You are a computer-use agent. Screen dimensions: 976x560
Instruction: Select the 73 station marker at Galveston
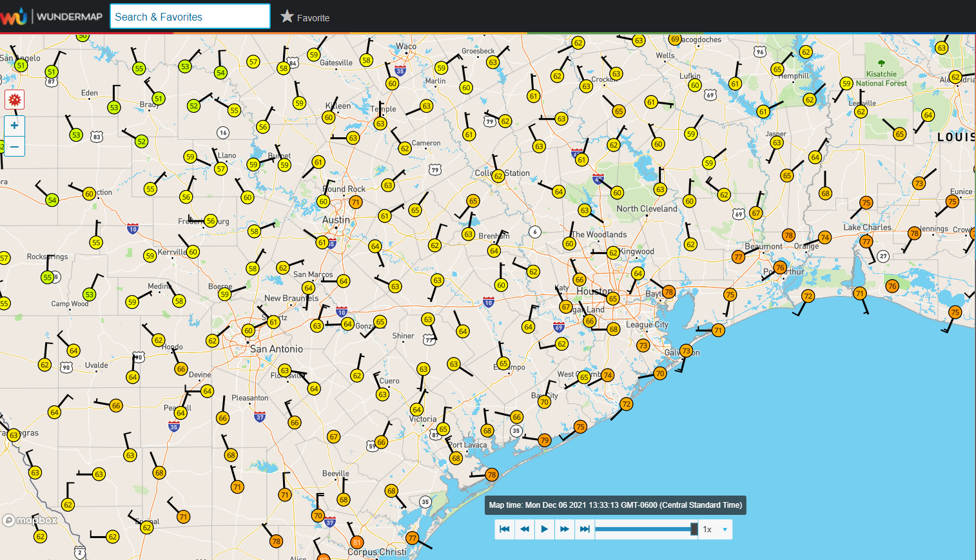(686, 351)
